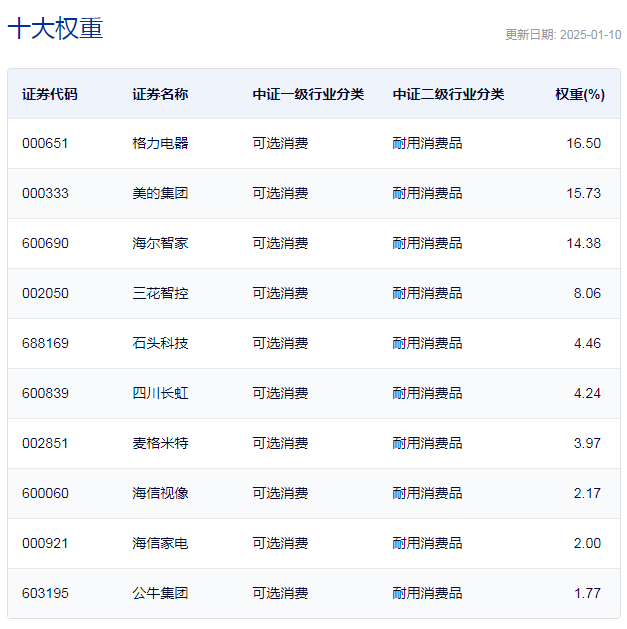The image size is (627, 629).
Task: Select security code 002050
Action: [x=45, y=293]
